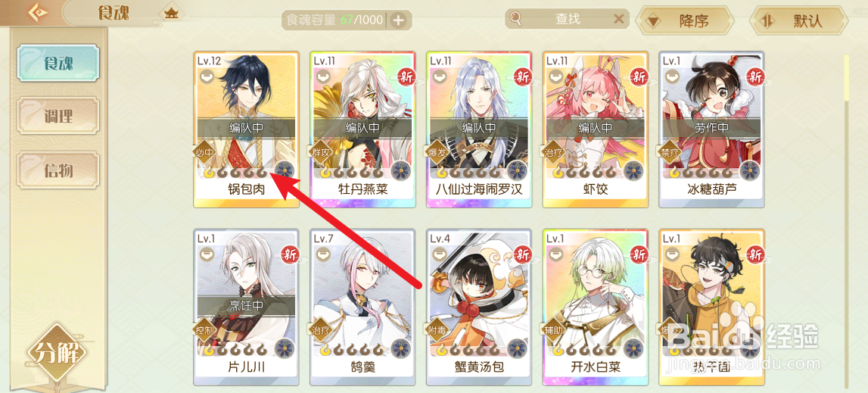This screenshot has width=868, height=393.
Task: Toggle the bowl icon on 开水白菜 card
Action: (x=556, y=254)
